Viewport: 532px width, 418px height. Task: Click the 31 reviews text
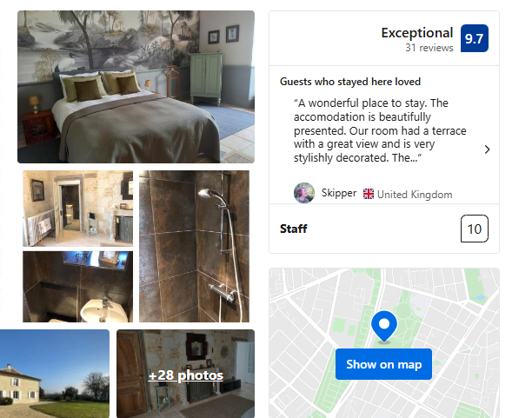pyautogui.click(x=429, y=48)
